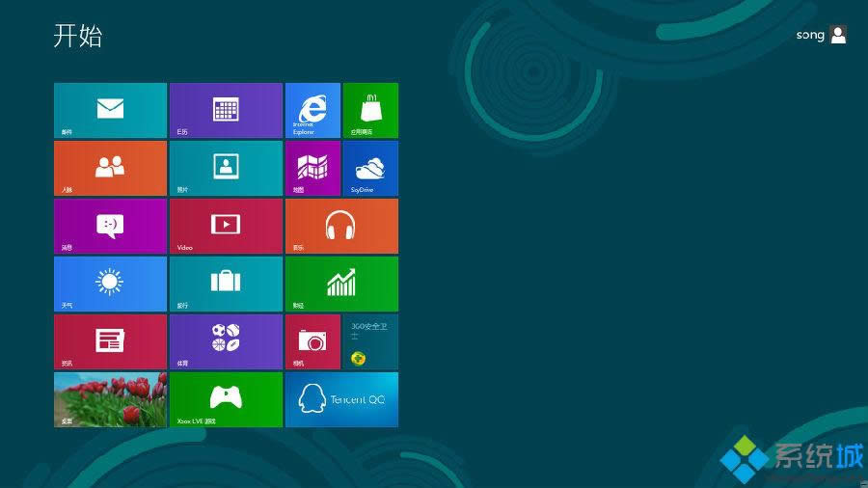The height and width of the screenshot is (488, 868).
Task: Open the Maps tile
Action: (x=312, y=168)
